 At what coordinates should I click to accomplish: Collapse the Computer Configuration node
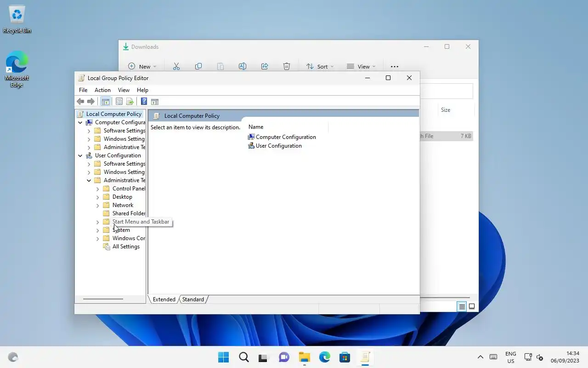coord(80,122)
